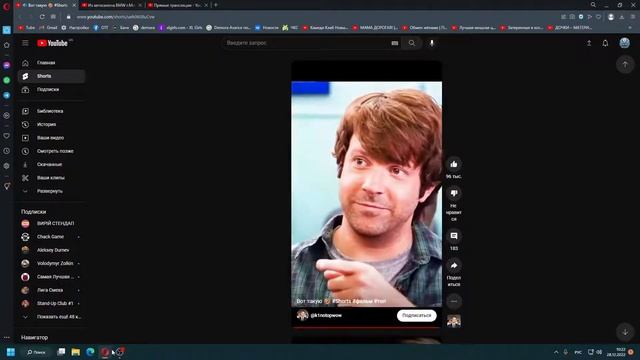Switch to the third browser tab (Прямые трансляции)
Image resolution: width=640 pixels, height=360 pixels.
177,5
